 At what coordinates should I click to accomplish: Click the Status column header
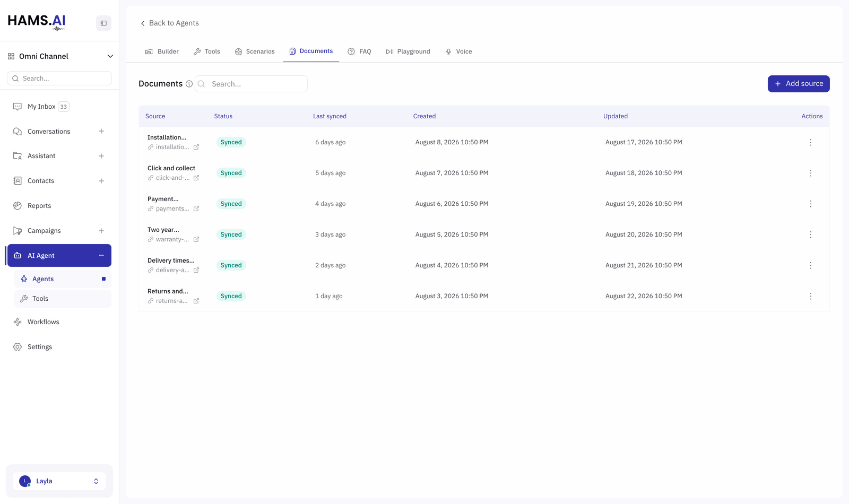coord(223,116)
